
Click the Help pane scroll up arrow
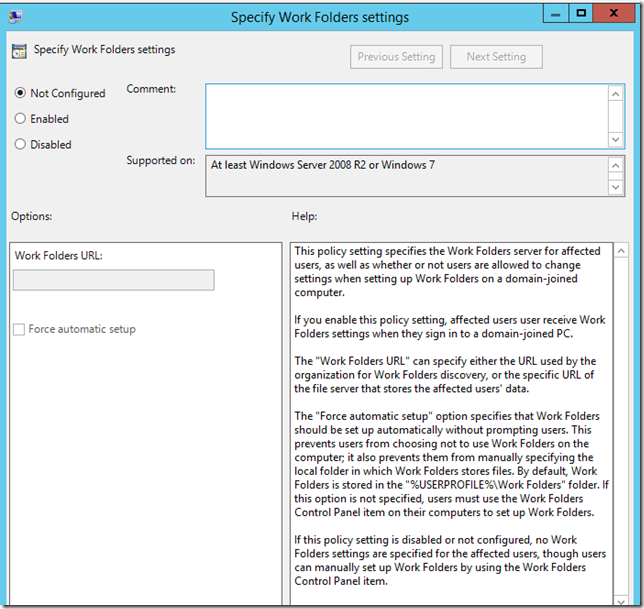click(x=621, y=250)
